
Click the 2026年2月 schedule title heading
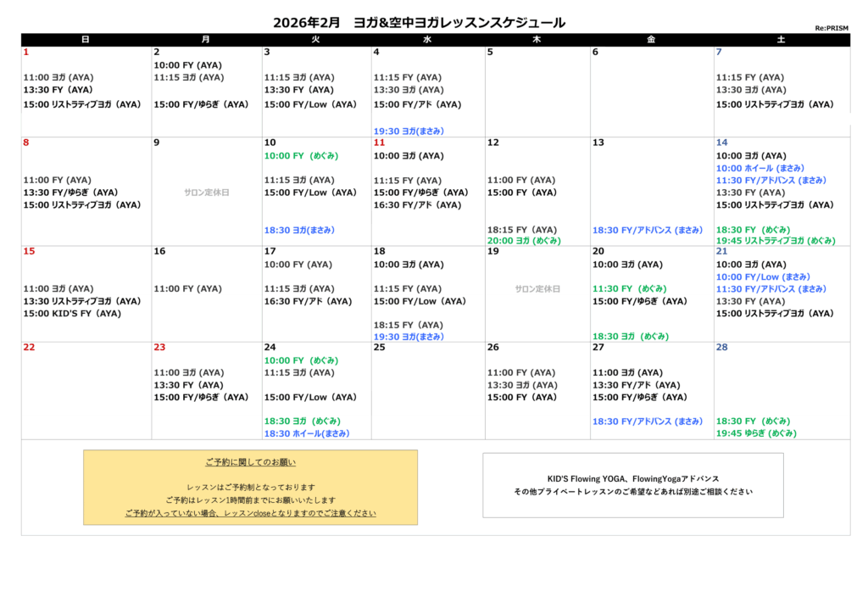pos(419,23)
